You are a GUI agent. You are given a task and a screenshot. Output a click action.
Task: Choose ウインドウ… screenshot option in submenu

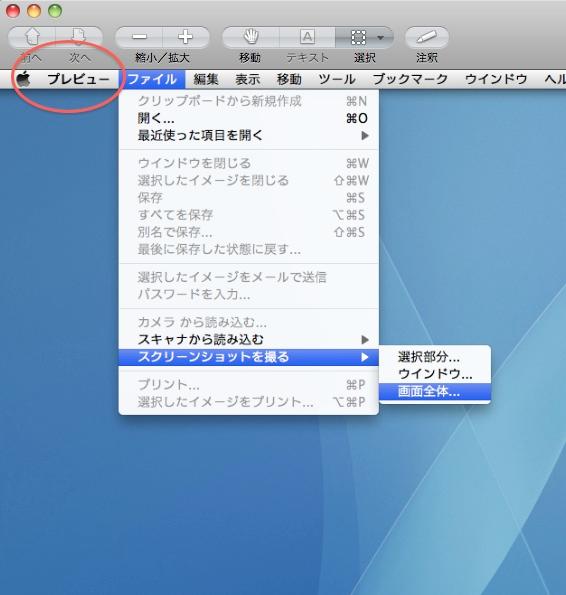click(x=435, y=374)
